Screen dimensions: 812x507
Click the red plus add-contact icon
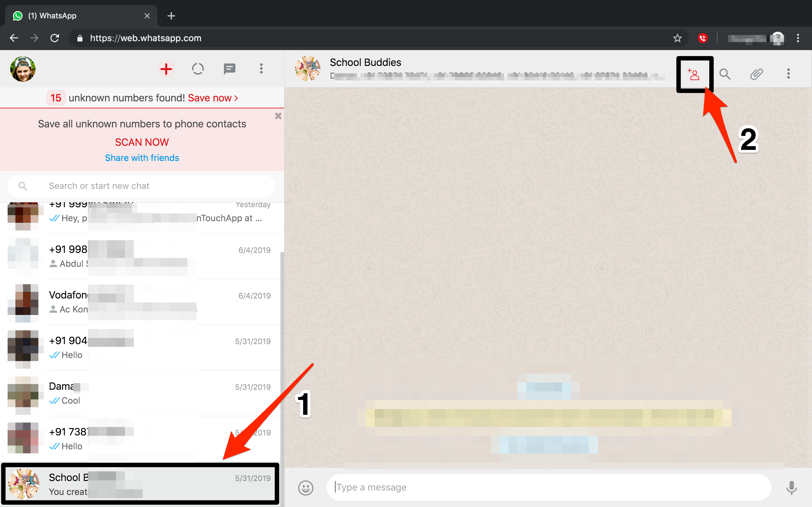pos(166,69)
